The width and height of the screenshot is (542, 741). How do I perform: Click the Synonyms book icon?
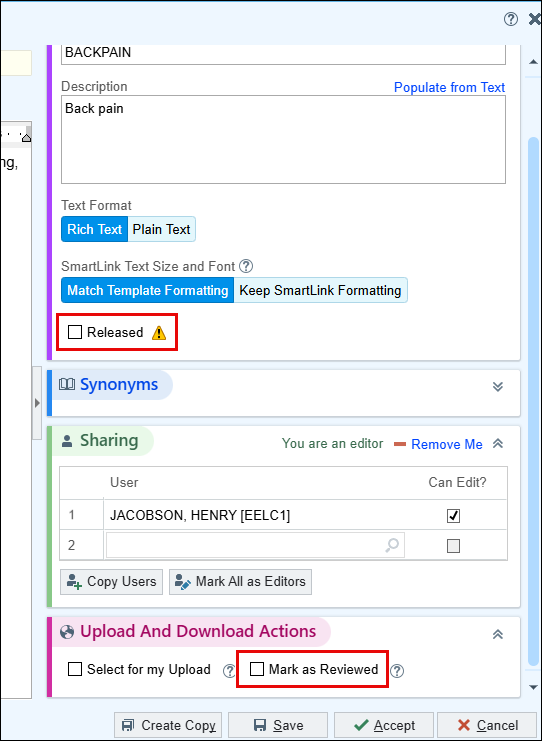pyautogui.click(x=67, y=384)
